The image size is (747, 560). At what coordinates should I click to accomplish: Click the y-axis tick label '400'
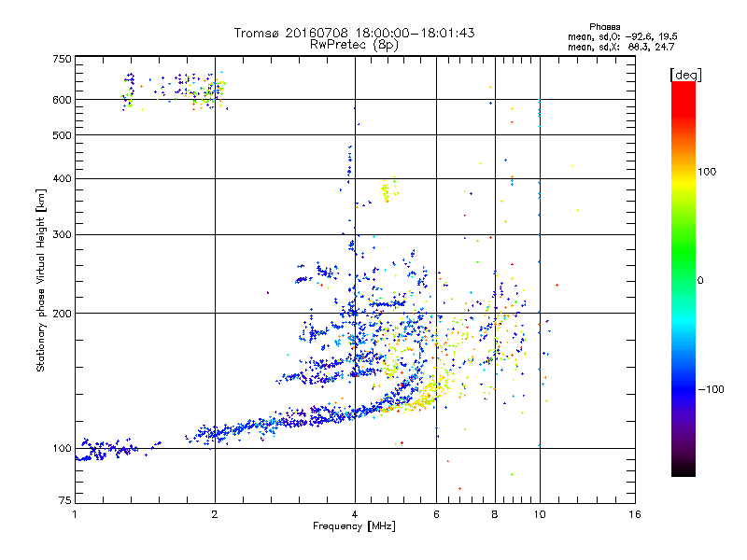[x=62, y=179]
